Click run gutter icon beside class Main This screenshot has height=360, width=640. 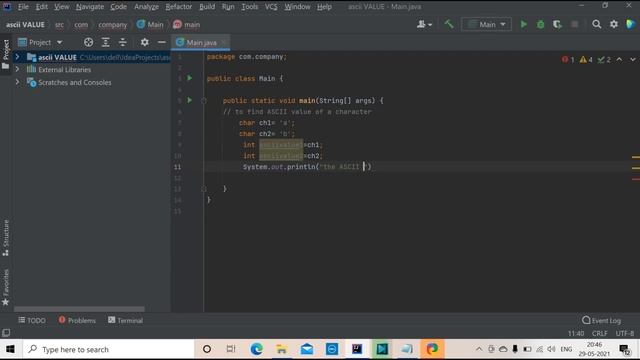[189, 78]
